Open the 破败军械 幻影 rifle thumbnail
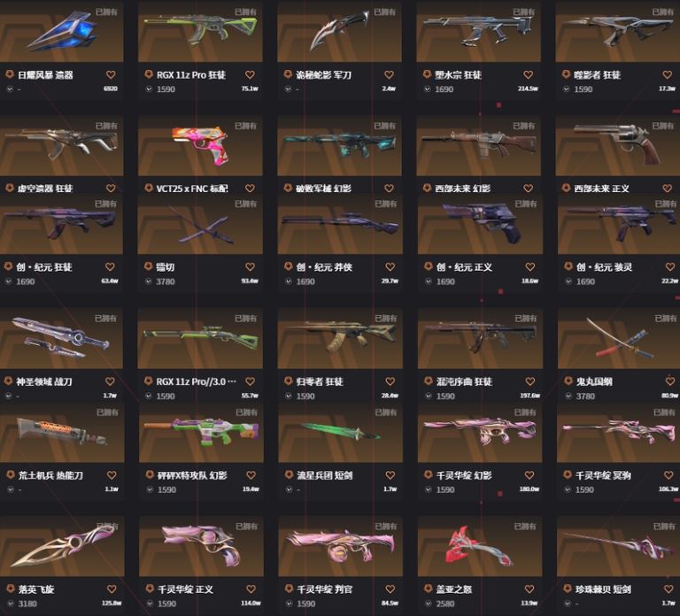This screenshot has height=616, width=680. pos(340,145)
